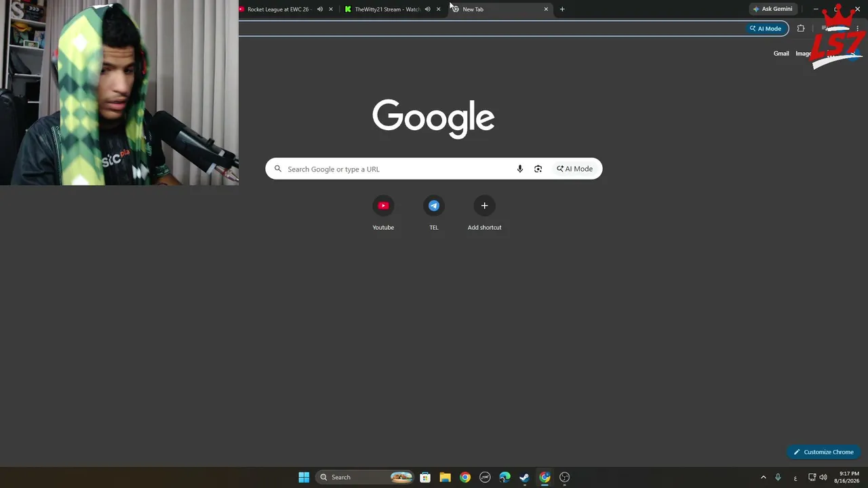Open Google Lens image search icon
The width and height of the screenshot is (868, 488).
[x=538, y=169]
